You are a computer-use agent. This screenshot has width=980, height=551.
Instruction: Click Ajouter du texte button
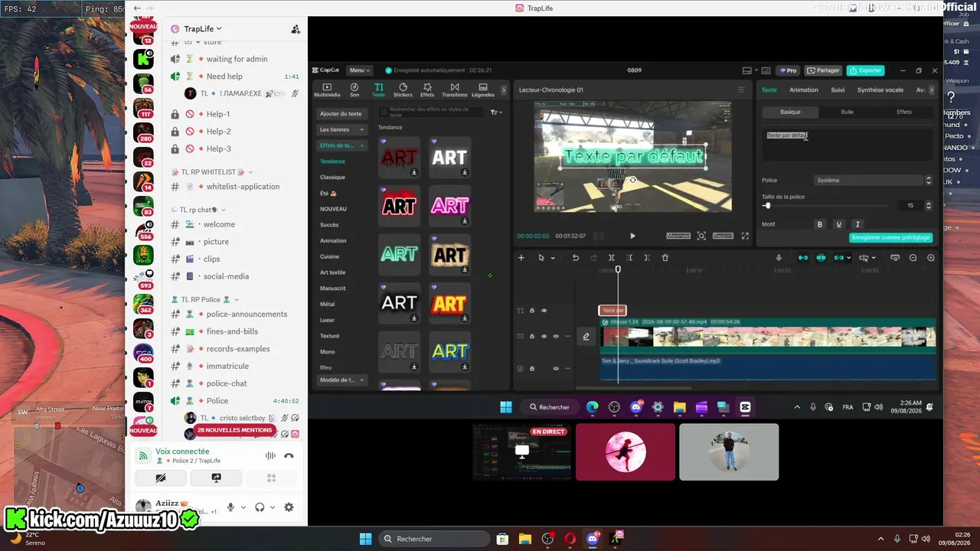(341, 113)
